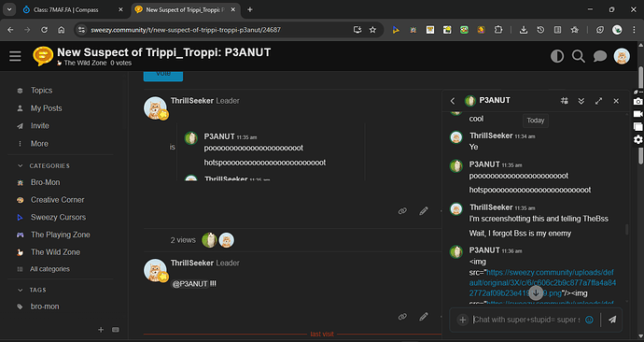
Task: Open chat channel threads/settings icon
Action: point(565,101)
